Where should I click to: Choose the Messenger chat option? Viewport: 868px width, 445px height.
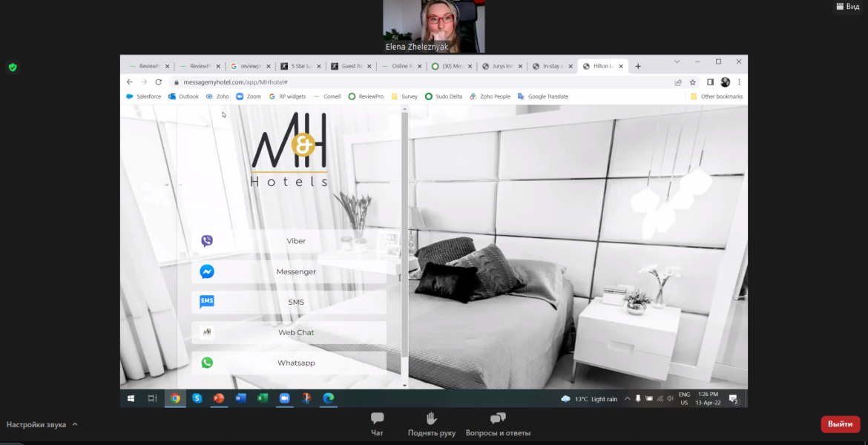pos(289,271)
